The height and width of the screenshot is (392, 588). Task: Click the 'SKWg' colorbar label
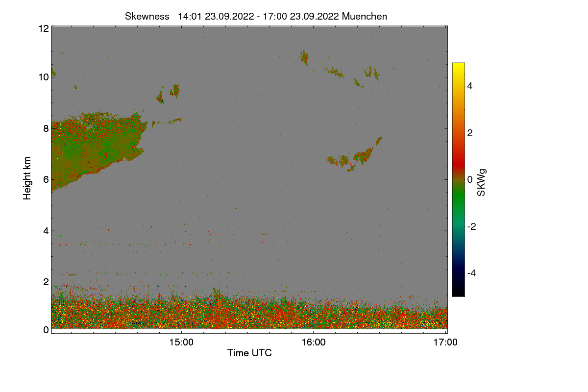[x=482, y=182]
